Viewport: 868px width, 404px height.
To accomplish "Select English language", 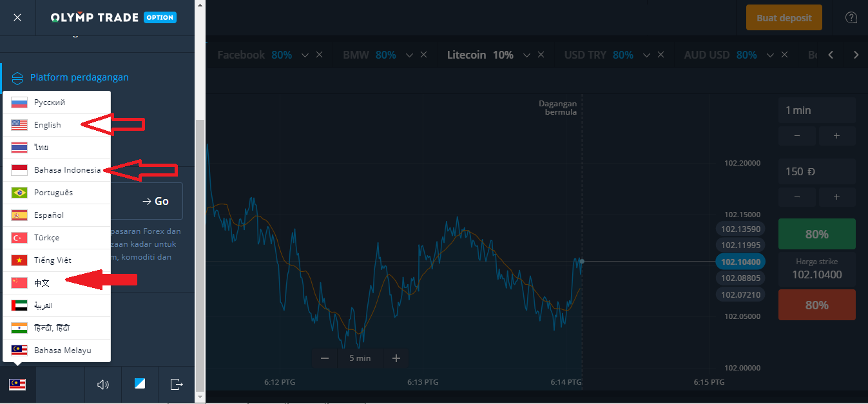I will [57, 125].
